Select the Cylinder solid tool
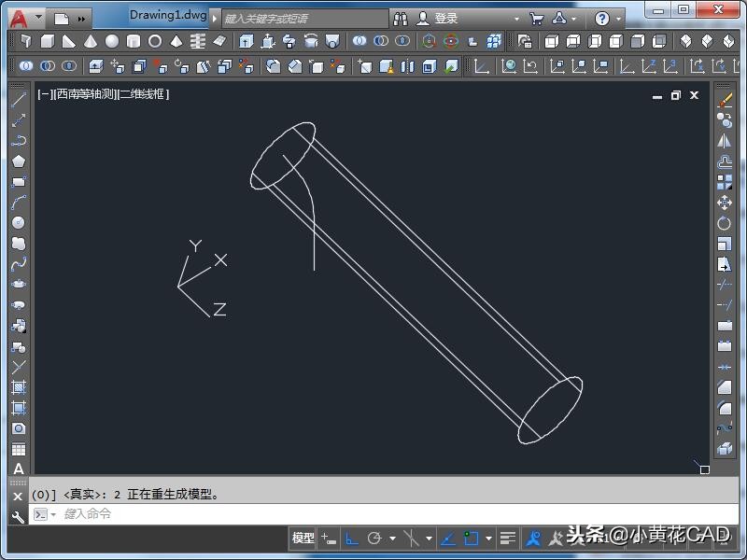The width and height of the screenshot is (747, 560). pos(133,41)
